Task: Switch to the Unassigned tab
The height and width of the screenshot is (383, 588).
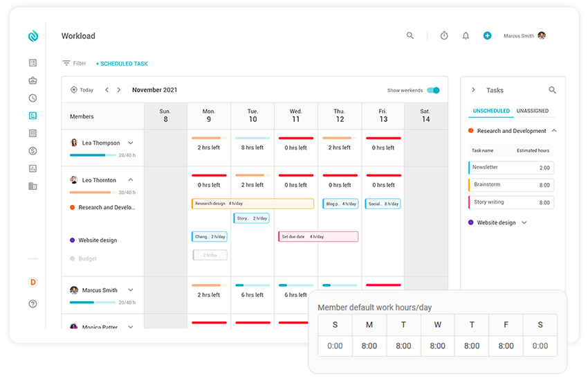Action: (532, 111)
